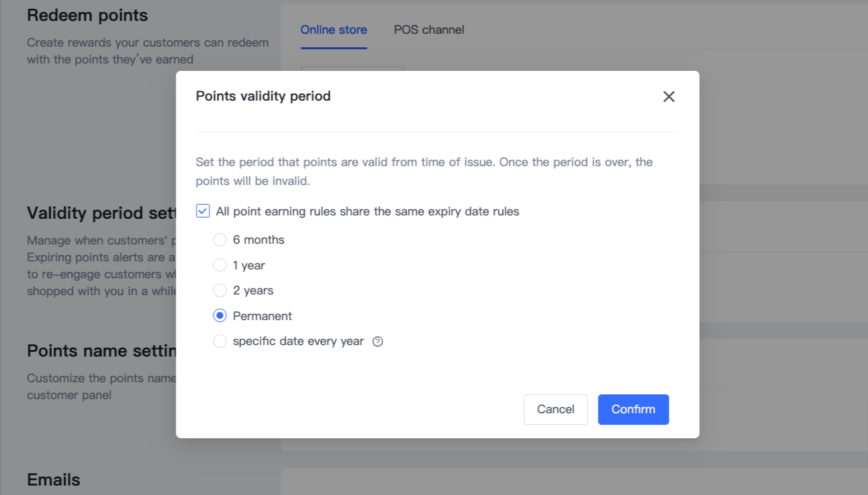Click the specific date every year label

pyautogui.click(x=298, y=342)
